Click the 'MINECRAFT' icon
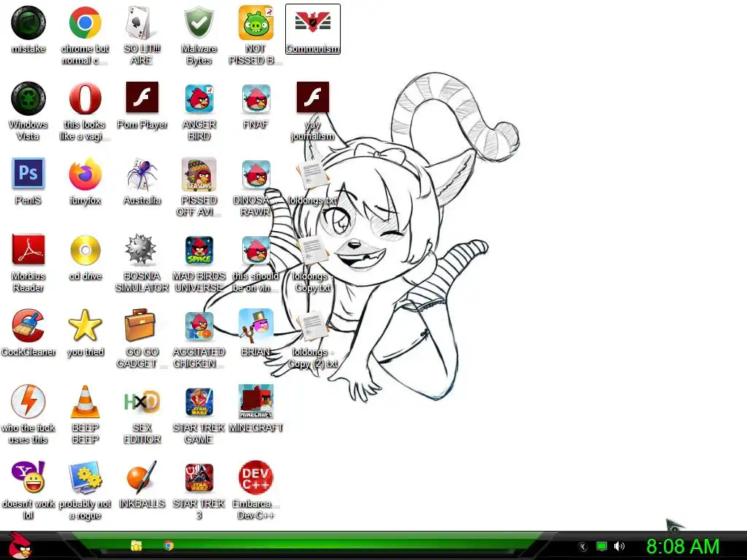Screen dimensions: 747x560 256,402
